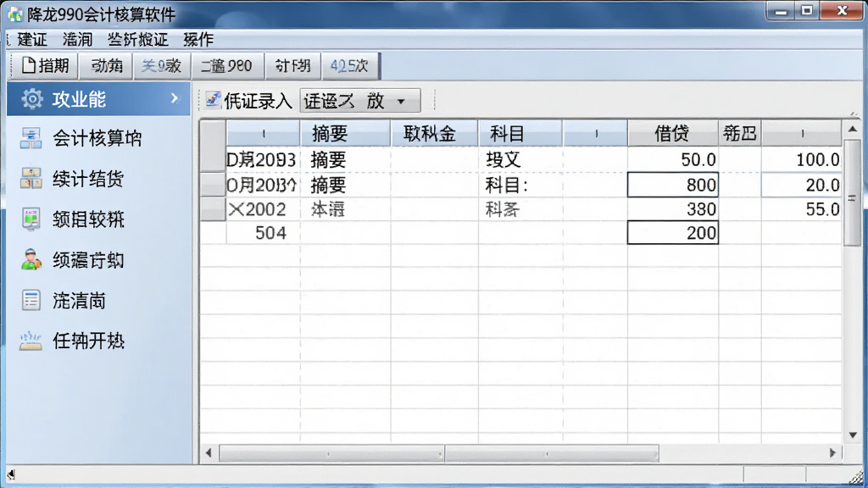Maximize the accounting software window
The image size is (868, 488).
pos(807,11)
